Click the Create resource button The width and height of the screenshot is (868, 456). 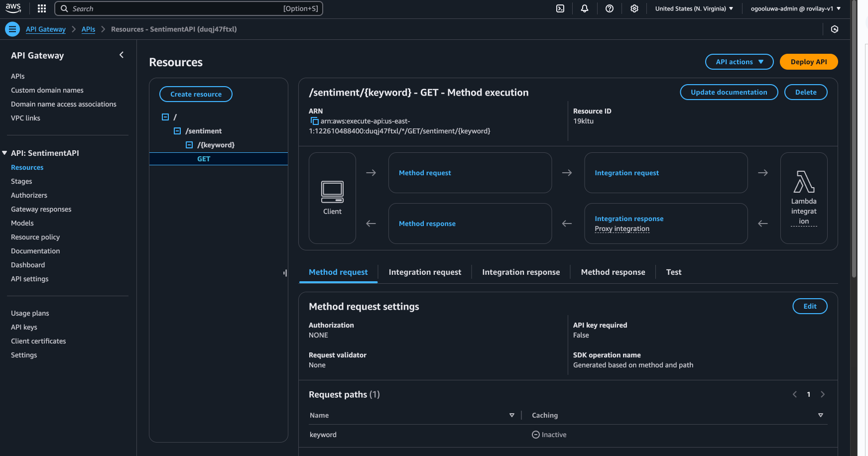tap(196, 94)
